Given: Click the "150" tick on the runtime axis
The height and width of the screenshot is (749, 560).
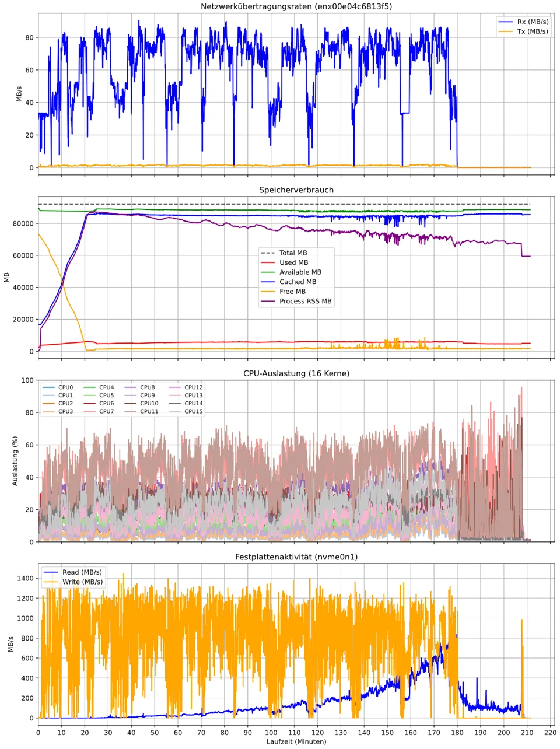Looking at the screenshot, I should [387, 733].
